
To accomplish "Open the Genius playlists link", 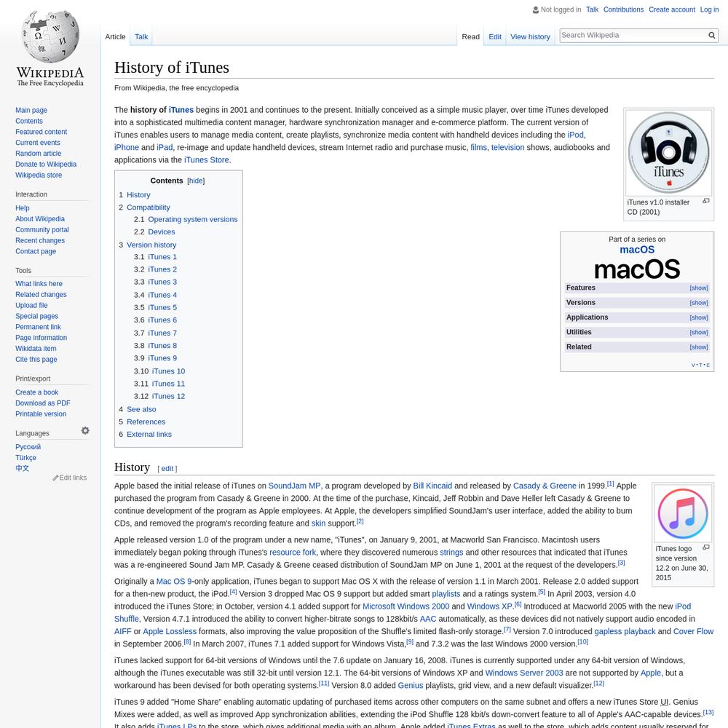I will (x=411, y=685).
